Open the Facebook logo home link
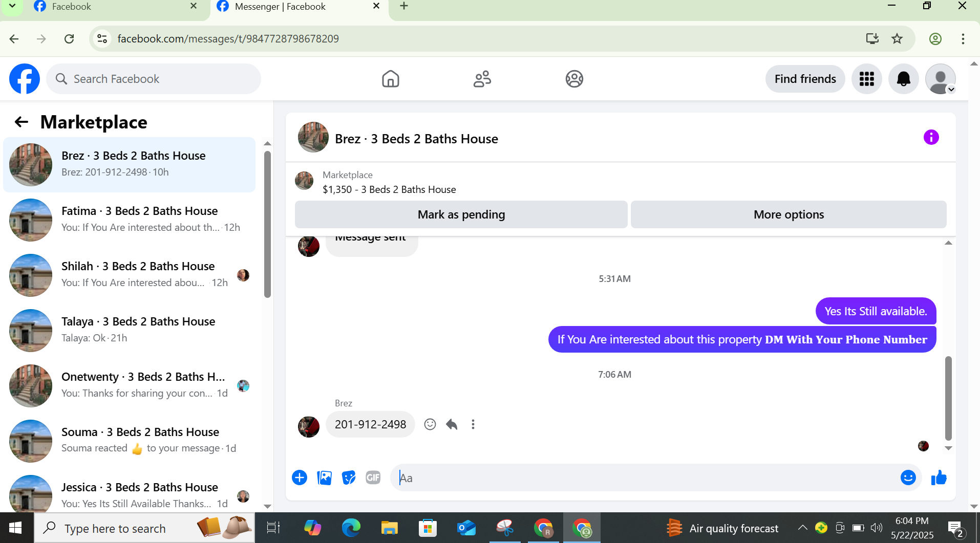The image size is (980, 543). point(25,79)
